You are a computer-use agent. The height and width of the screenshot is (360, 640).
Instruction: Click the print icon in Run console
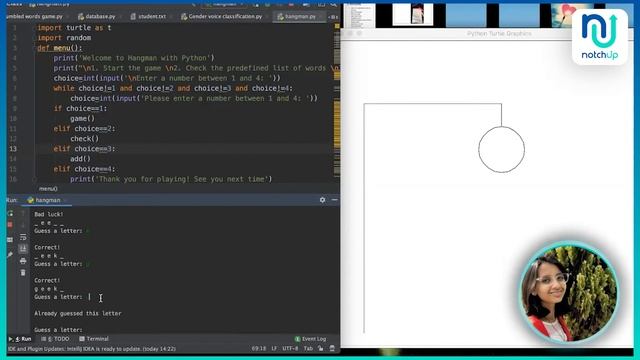(23, 260)
